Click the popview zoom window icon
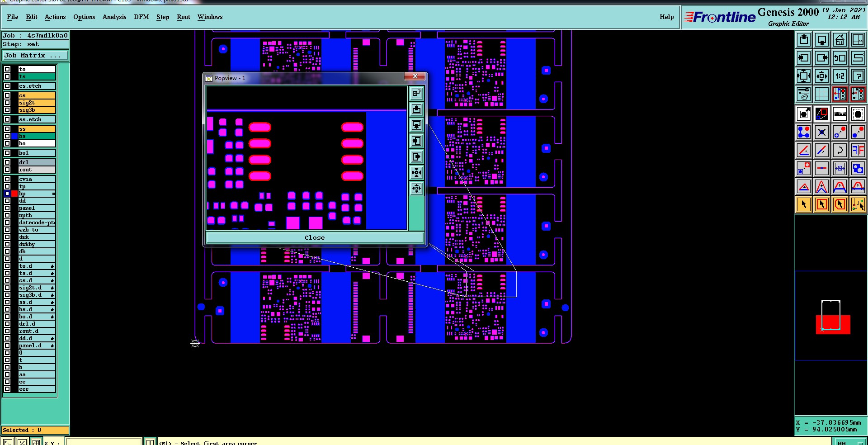Image resolution: width=868 pixels, height=445 pixels. tap(822, 114)
